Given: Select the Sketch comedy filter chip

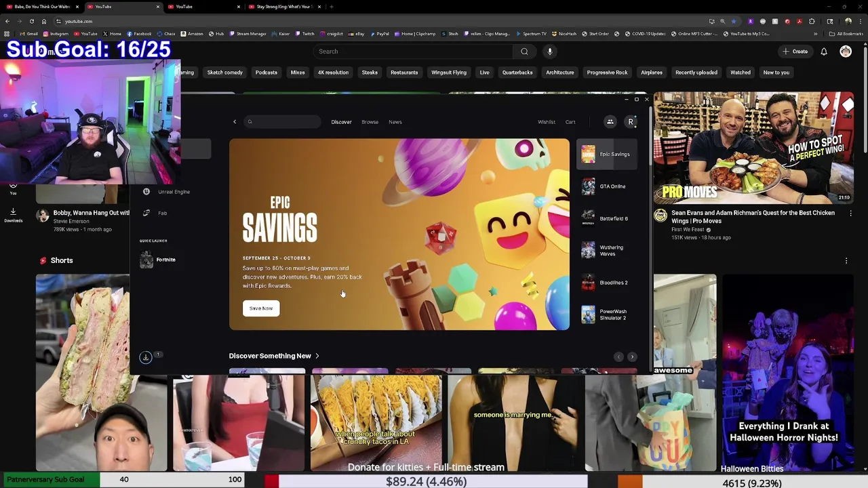Looking at the screenshot, I should point(224,73).
